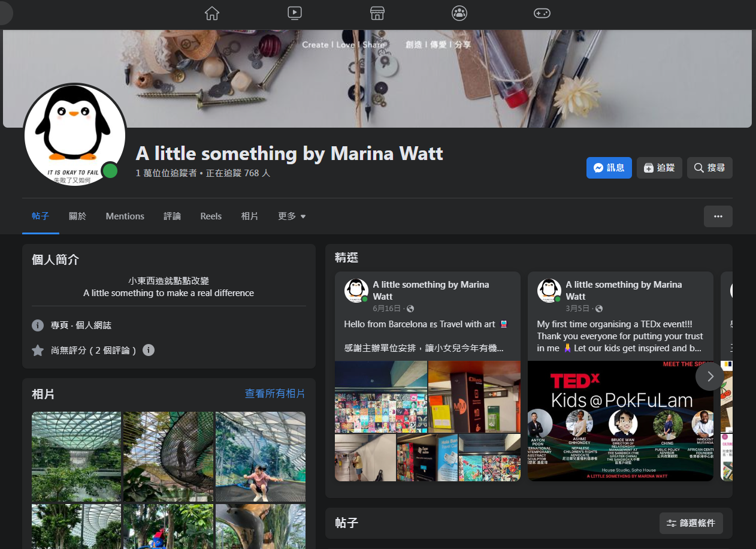The width and height of the screenshot is (756, 549).
Task: Open the 篩選條件 filter options
Action: tap(691, 523)
